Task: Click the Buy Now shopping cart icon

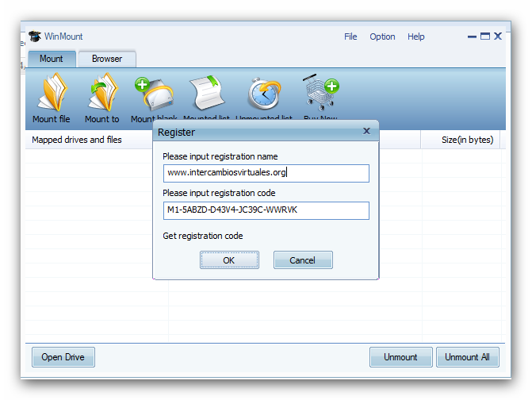Action: click(x=320, y=92)
